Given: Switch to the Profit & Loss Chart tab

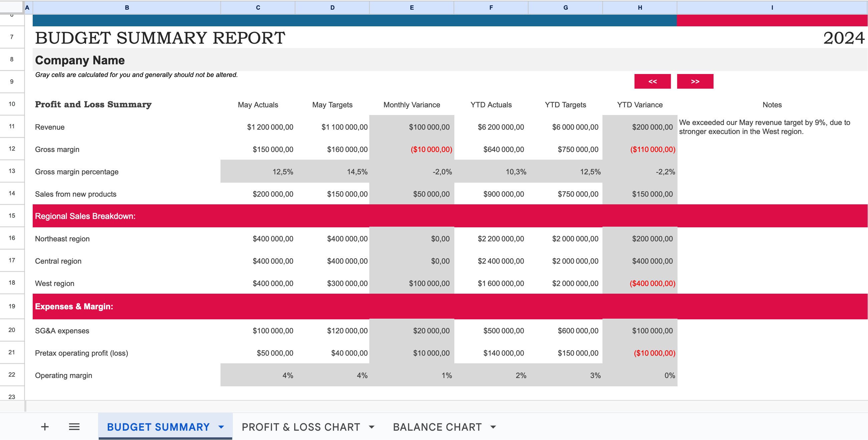Looking at the screenshot, I should (301, 427).
